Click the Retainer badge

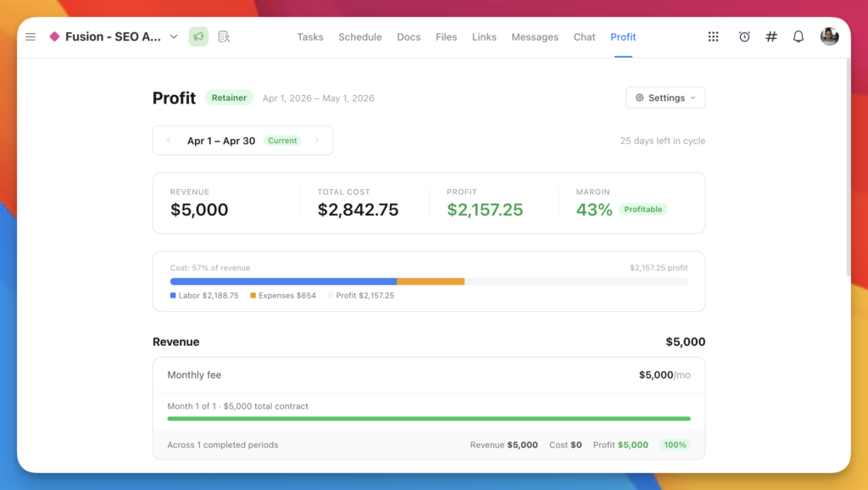click(x=229, y=97)
